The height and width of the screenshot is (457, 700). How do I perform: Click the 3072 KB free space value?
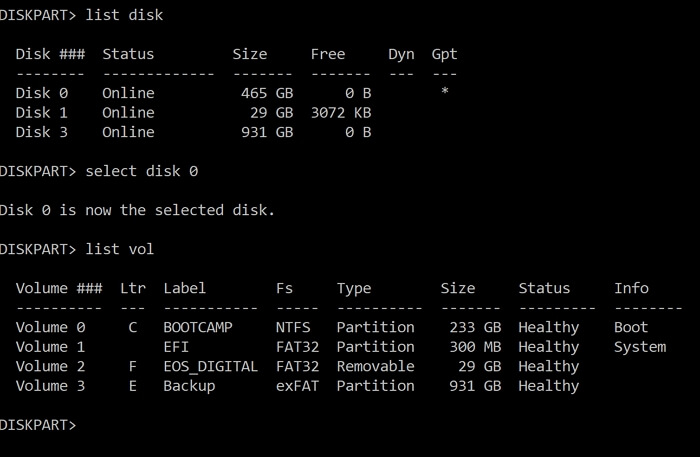point(341,113)
